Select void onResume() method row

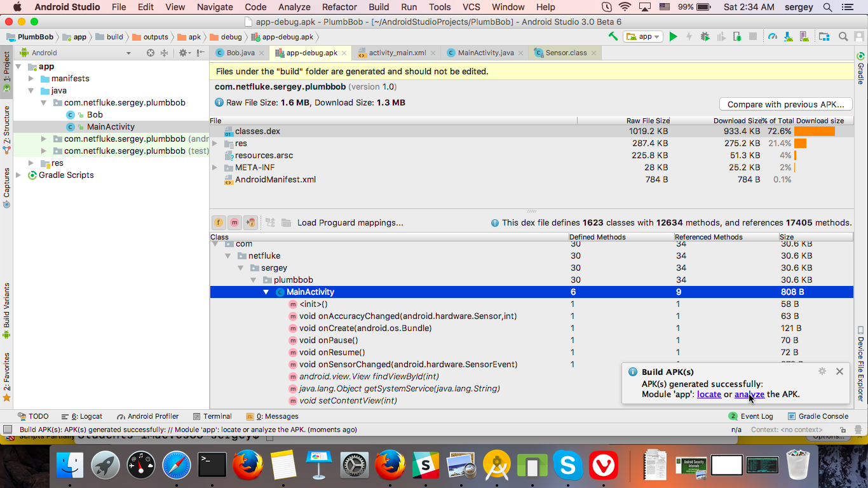tap(531, 352)
